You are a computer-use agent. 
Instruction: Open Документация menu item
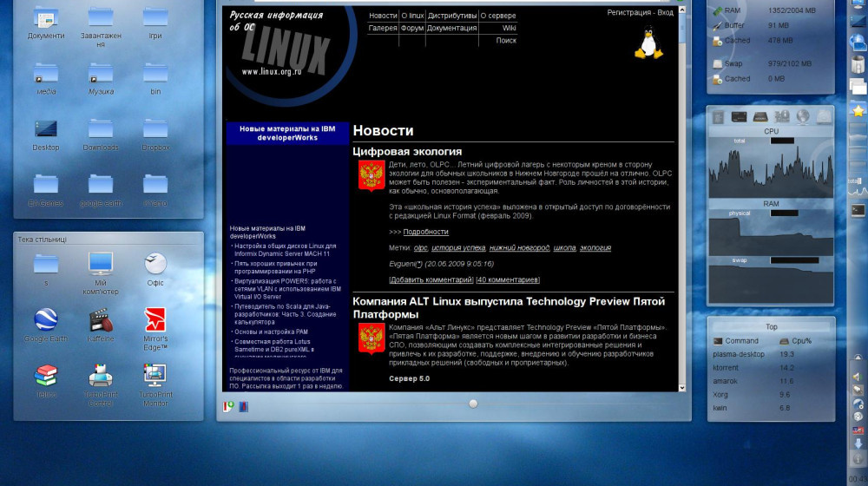click(x=451, y=28)
